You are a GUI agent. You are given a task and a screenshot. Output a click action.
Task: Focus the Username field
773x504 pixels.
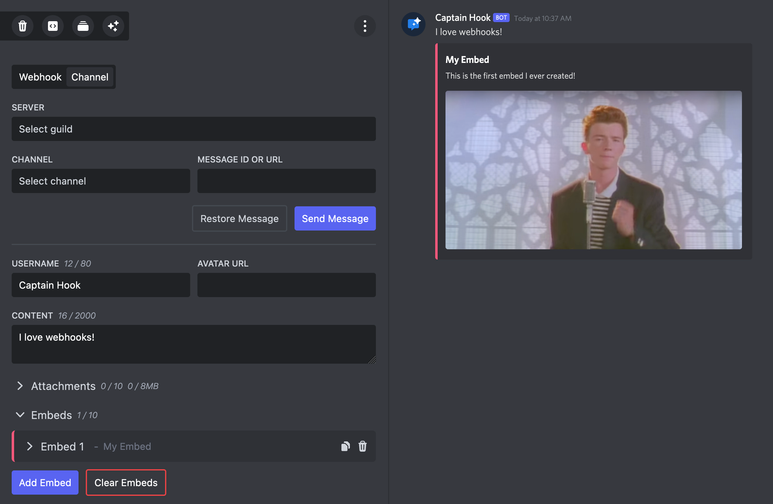click(101, 285)
